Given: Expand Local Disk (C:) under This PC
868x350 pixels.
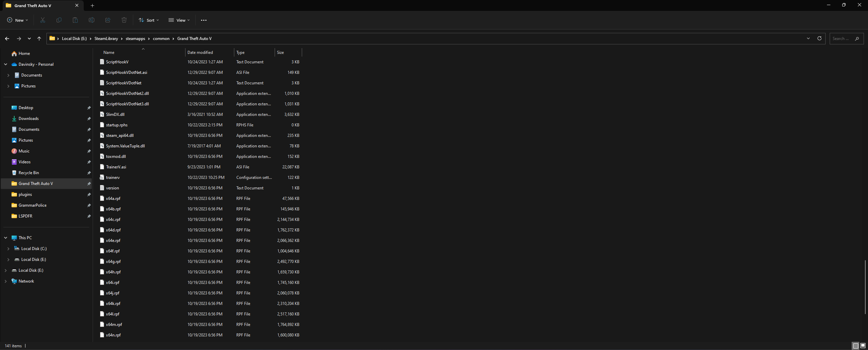Looking at the screenshot, I should 8,249.
